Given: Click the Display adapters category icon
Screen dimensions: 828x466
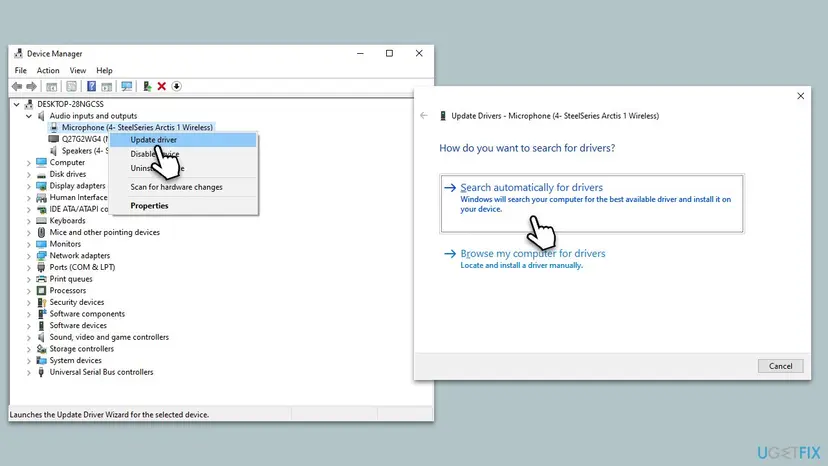Looking at the screenshot, I should click(41, 186).
